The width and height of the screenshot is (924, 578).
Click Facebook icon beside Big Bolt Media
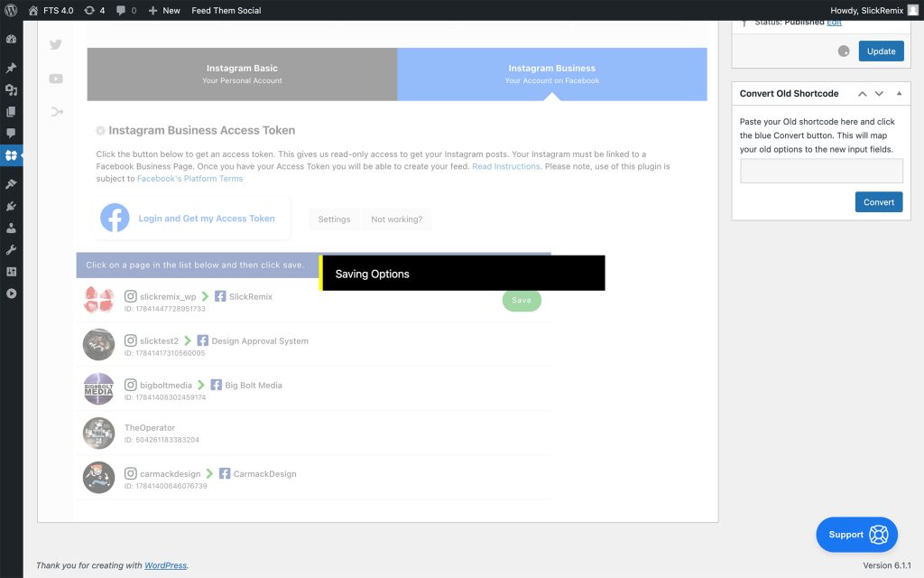click(x=216, y=385)
